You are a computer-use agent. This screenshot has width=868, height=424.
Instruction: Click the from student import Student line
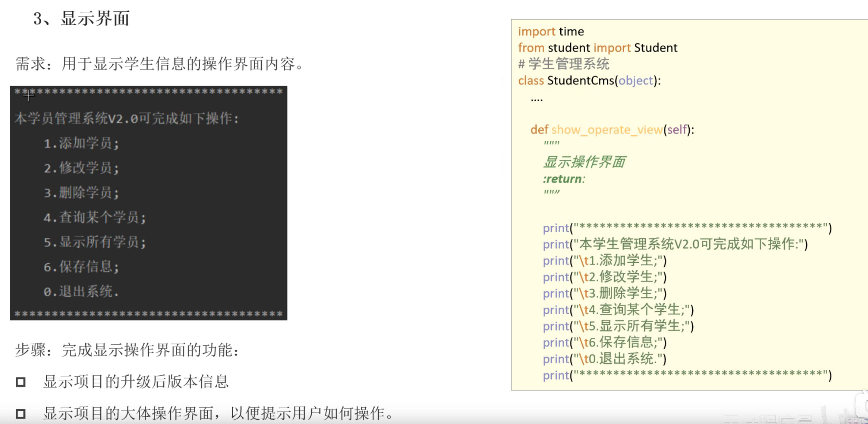click(598, 48)
